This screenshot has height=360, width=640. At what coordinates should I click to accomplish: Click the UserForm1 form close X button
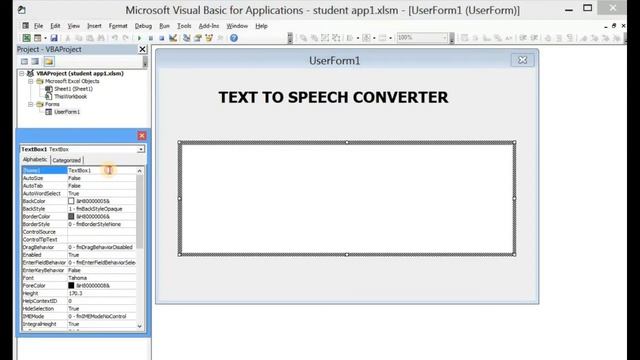click(x=522, y=60)
